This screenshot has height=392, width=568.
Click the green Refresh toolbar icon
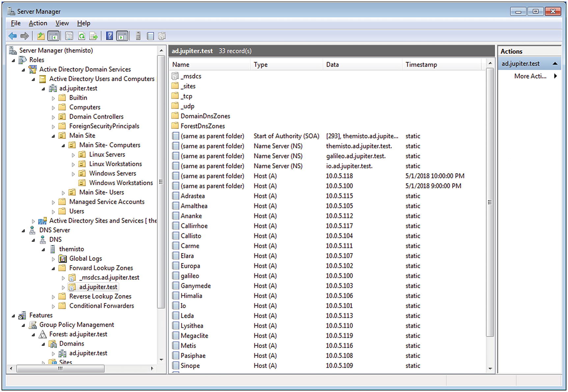82,36
